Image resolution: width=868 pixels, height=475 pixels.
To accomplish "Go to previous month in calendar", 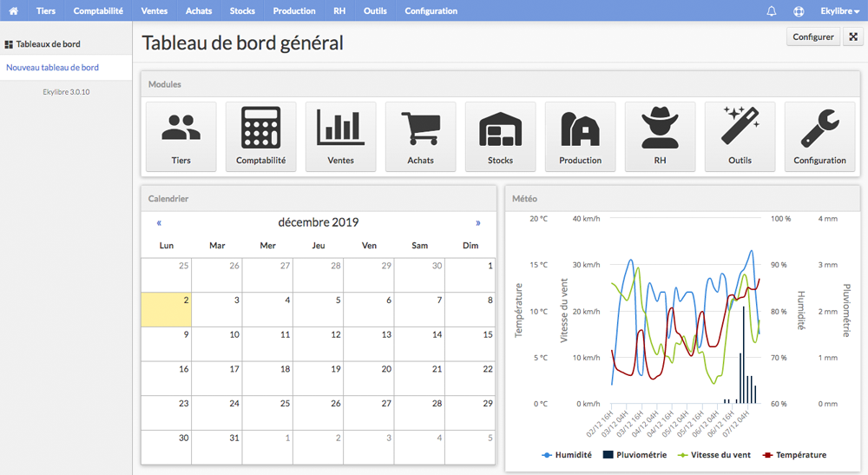I will click(x=159, y=222).
